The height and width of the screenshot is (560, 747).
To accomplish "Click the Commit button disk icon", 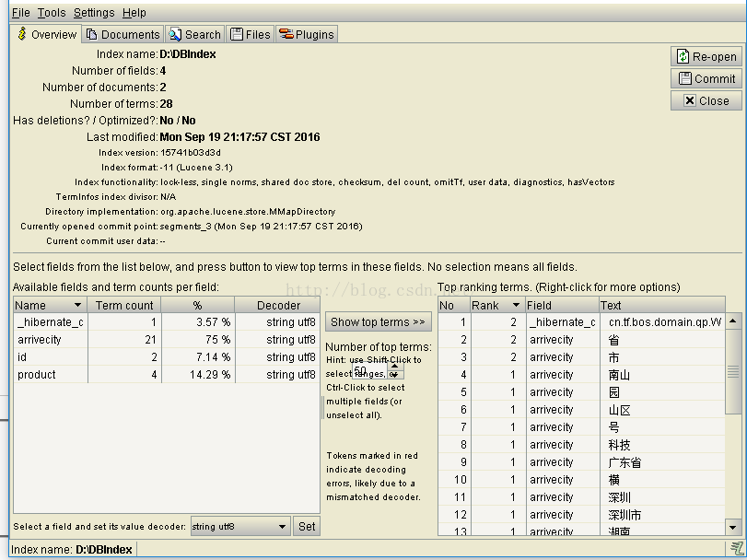I will click(684, 78).
